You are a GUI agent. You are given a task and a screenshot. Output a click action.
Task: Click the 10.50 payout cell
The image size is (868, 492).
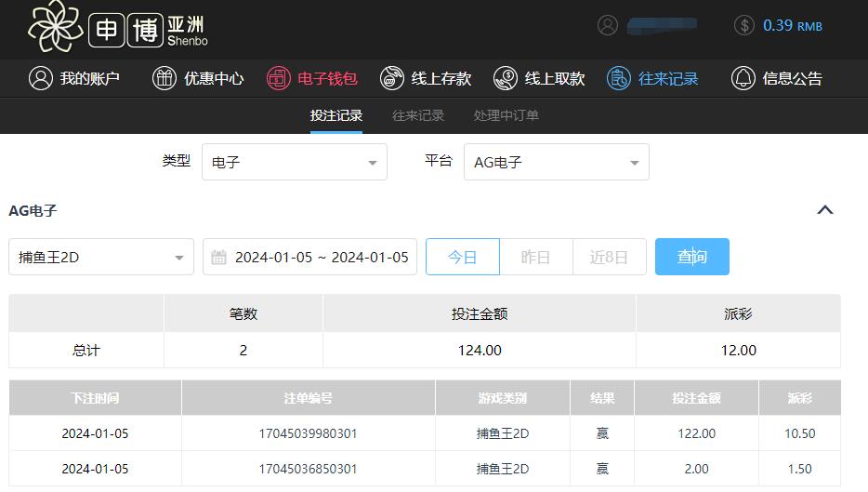800,433
